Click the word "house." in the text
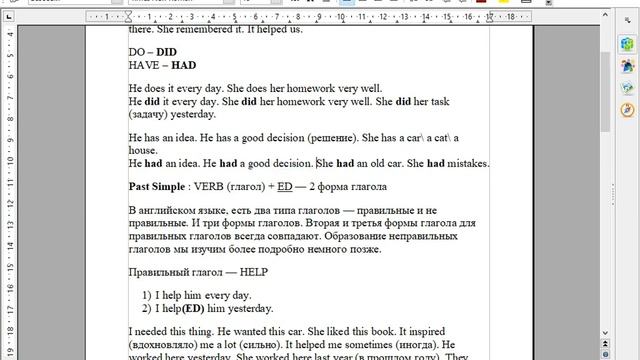The width and height of the screenshot is (640, 360). (x=143, y=151)
